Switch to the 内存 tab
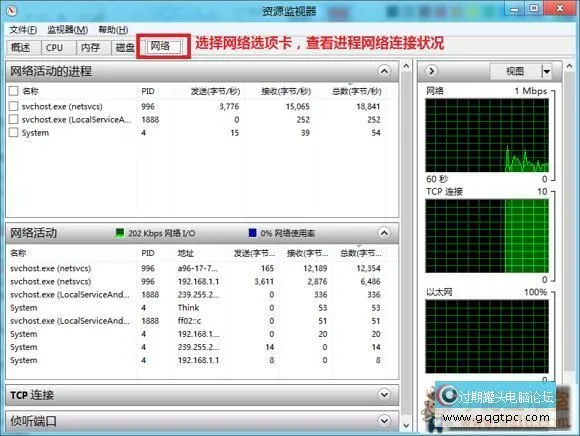 [x=93, y=47]
